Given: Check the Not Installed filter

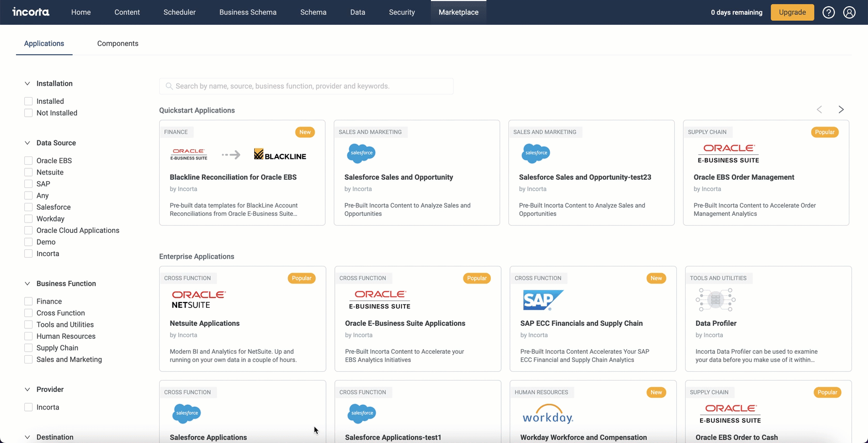Looking at the screenshot, I should coord(28,113).
